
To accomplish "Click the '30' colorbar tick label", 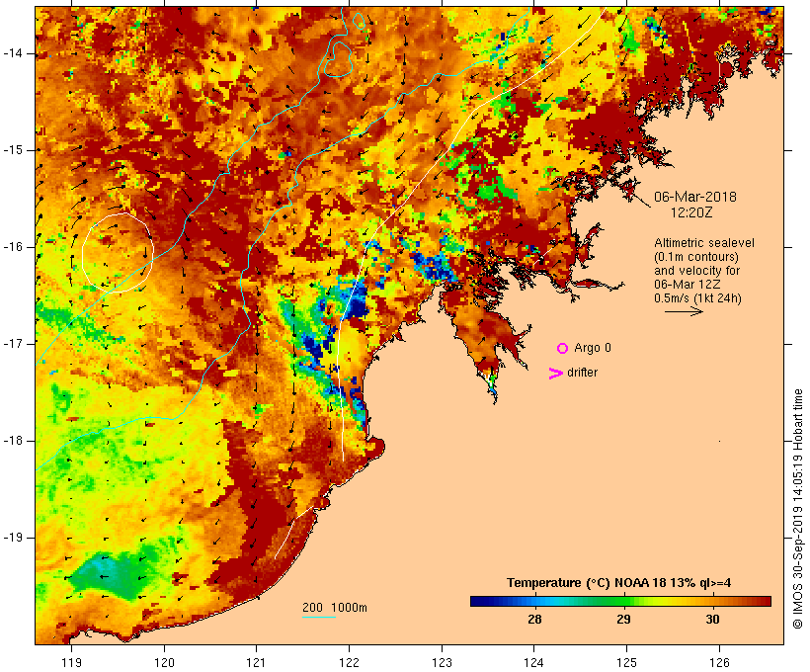I will click(712, 620).
